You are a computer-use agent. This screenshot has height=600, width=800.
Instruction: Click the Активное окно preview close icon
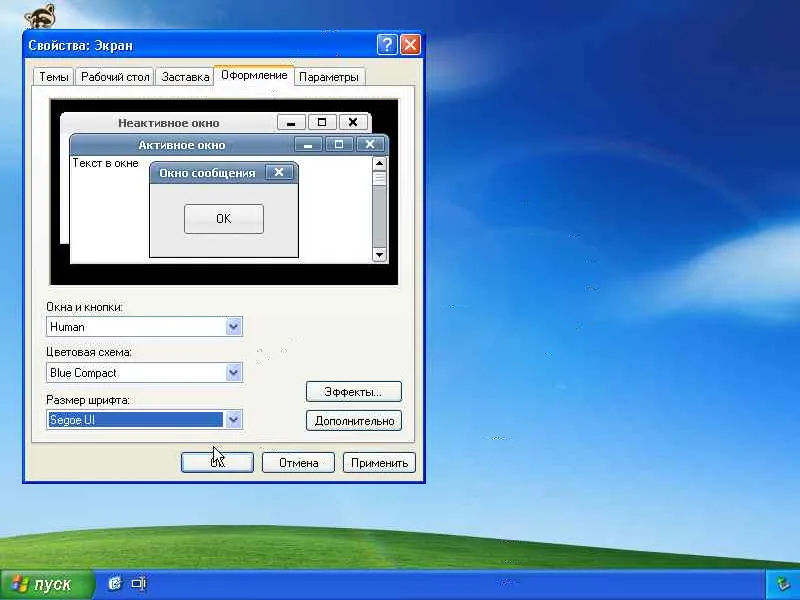coord(370,145)
